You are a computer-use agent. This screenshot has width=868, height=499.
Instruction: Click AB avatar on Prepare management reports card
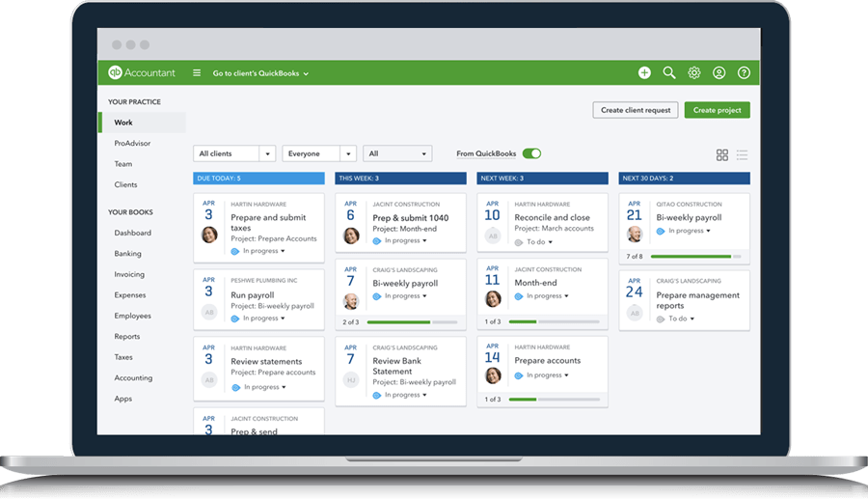[x=635, y=313]
